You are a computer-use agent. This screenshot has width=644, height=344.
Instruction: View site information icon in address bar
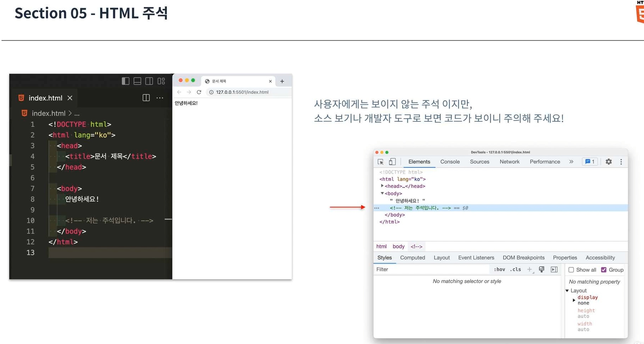[211, 92]
